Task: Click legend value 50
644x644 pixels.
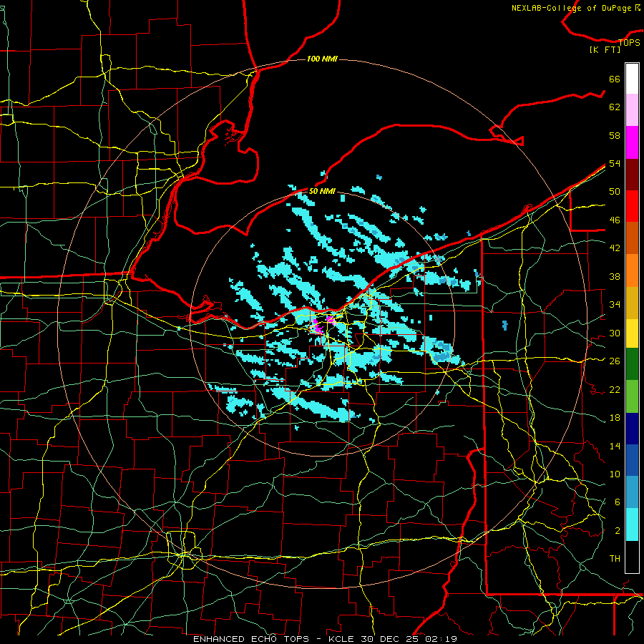Action: click(615, 192)
